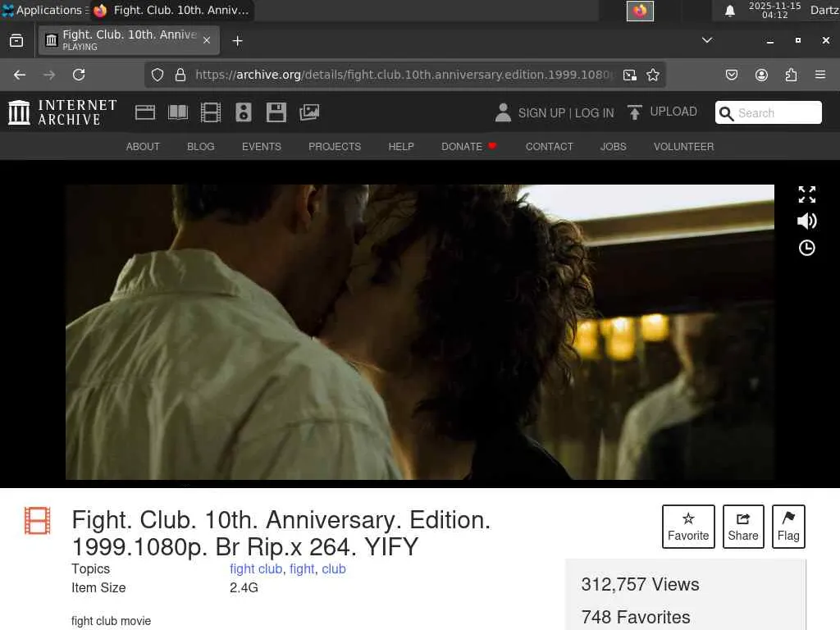Click the item title heading text
Image resolution: width=840 pixels, height=630 pixels.
click(281, 533)
